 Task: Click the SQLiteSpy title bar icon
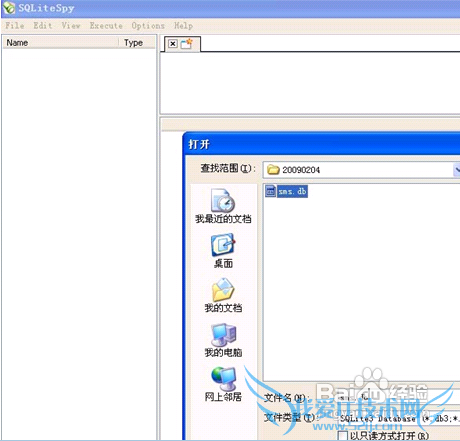coord(9,8)
